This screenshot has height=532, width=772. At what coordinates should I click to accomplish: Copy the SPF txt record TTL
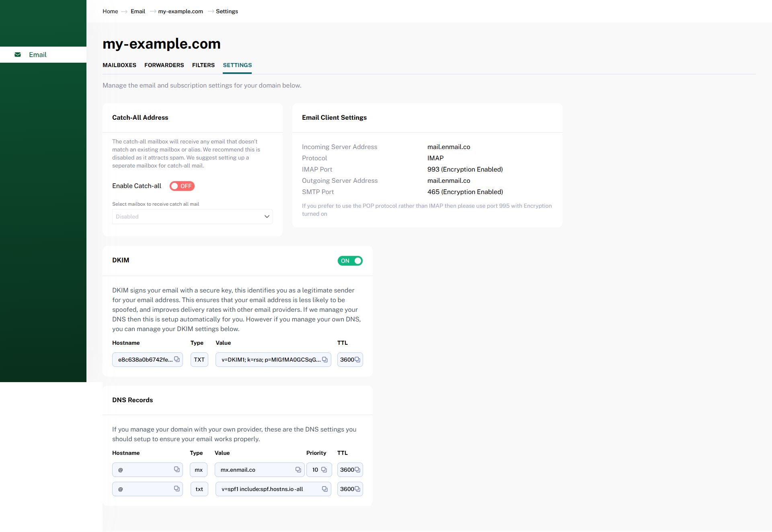point(357,489)
